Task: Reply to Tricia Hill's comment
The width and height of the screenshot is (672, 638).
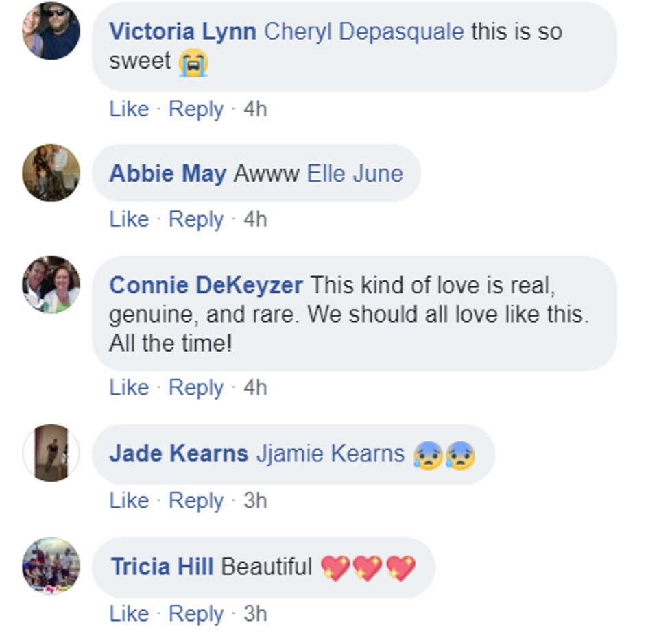Action: click(x=196, y=614)
